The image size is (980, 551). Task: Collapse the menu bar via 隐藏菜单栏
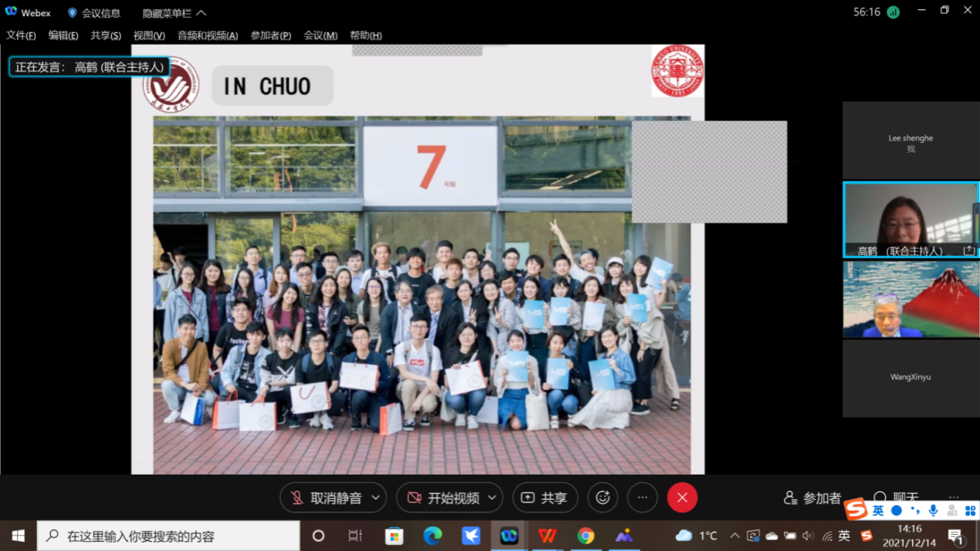click(175, 13)
